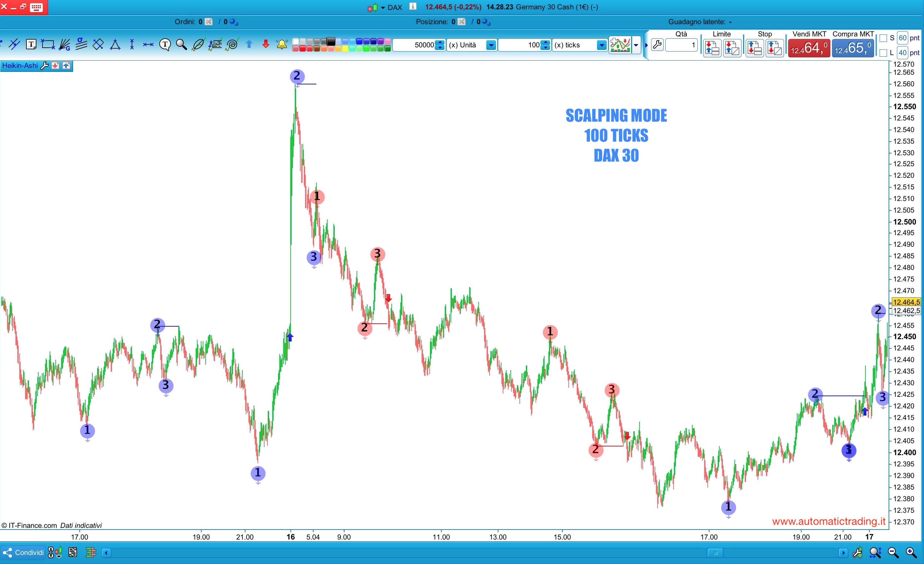Screen dimensions: 924x564
Task: Click the magnifying glass zoom tool
Action: [x=182, y=45]
